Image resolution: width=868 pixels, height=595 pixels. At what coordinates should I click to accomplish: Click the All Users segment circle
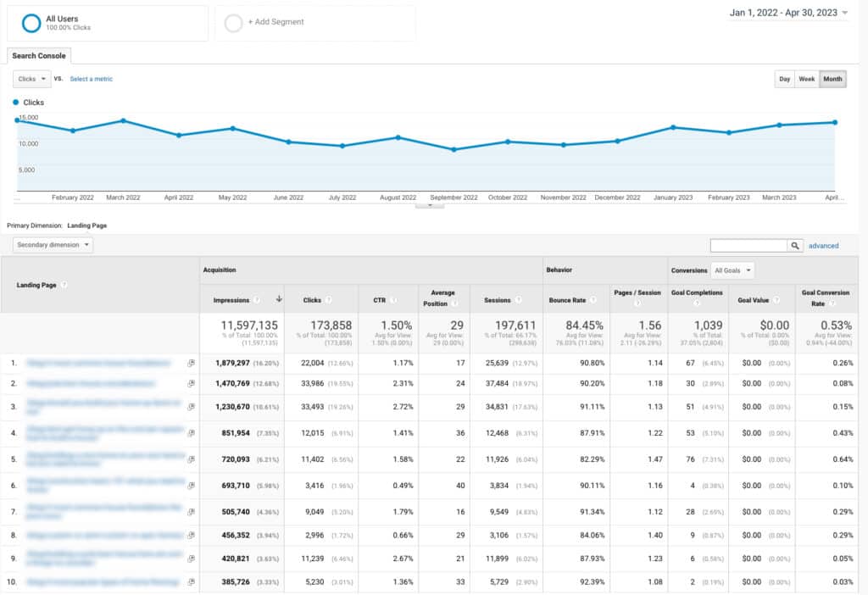click(31, 23)
